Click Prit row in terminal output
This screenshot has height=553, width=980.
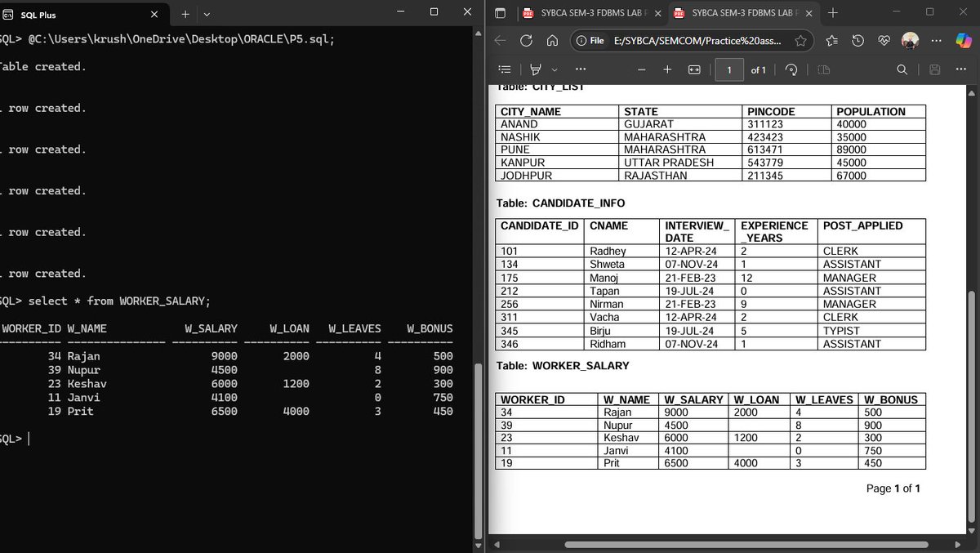click(227, 412)
